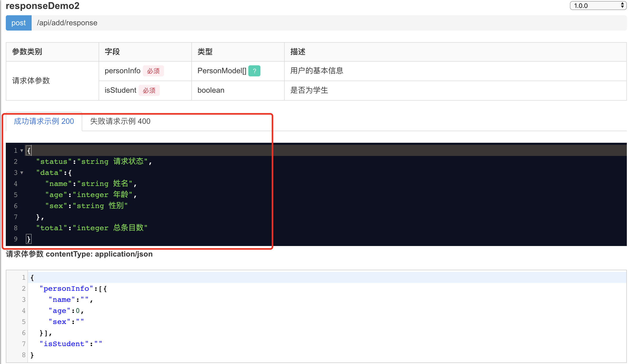Image resolution: width=630 pixels, height=364 pixels.
Task: Select the 成功请求示例 200 tab
Action: [44, 121]
